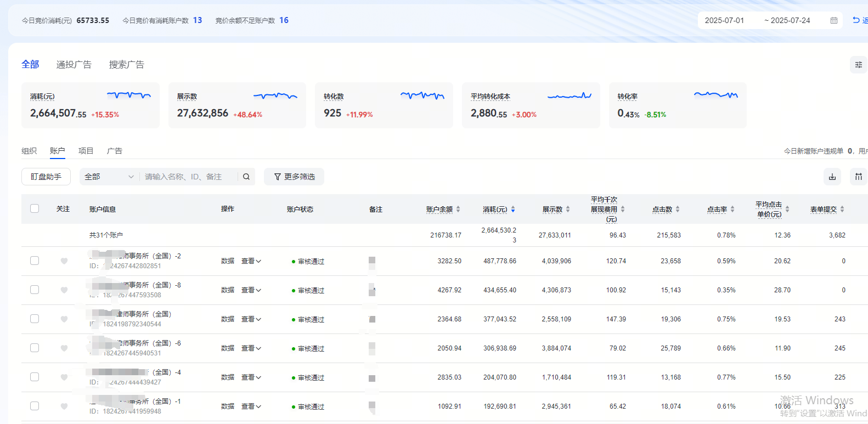Switch to the 全部 ad type tab
Image resolution: width=868 pixels, height=424 pixels.
(30, 65)
